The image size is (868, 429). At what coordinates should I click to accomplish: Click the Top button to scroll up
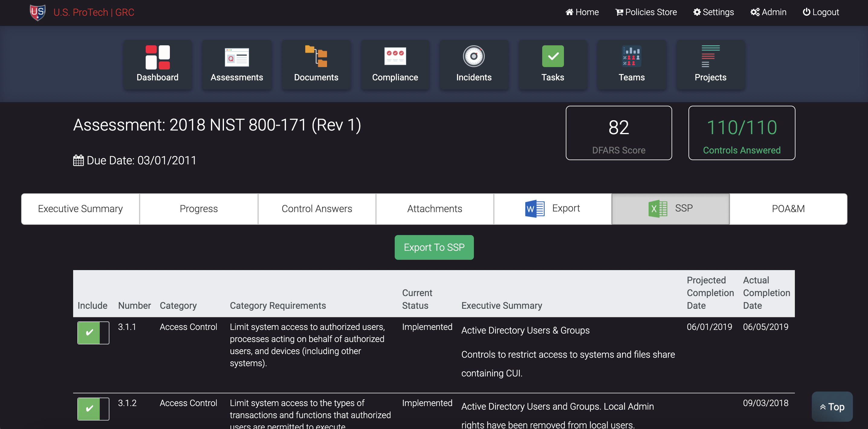coord(832,406)
